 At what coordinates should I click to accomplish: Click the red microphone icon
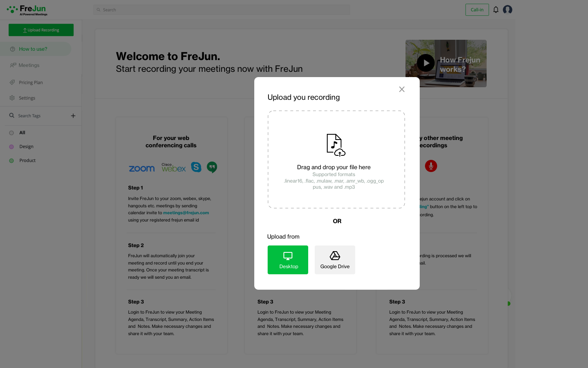click(431, 166)
